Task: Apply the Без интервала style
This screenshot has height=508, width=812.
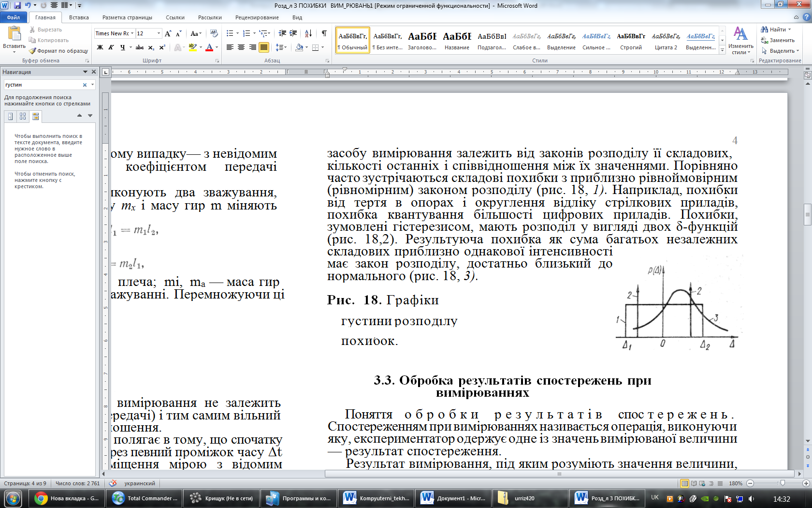Action: [x=388, y=40]
